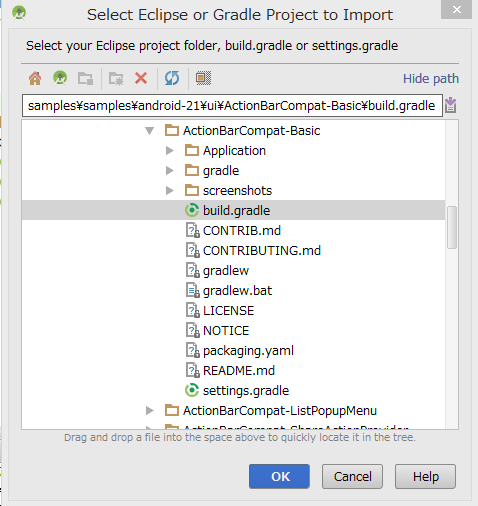
Task: Click the vertical scrollbar thumb
Action: click(452, 227)
